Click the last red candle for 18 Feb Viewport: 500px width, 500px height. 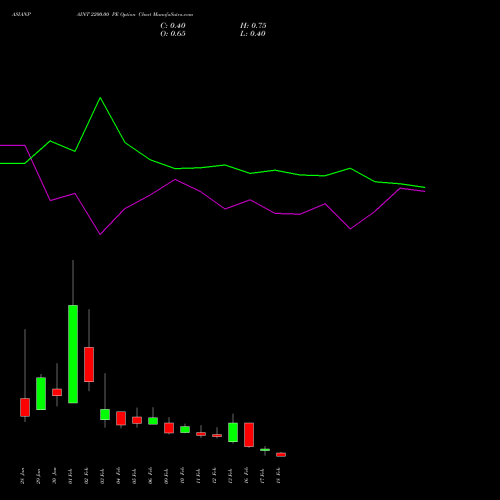point(281,455)
